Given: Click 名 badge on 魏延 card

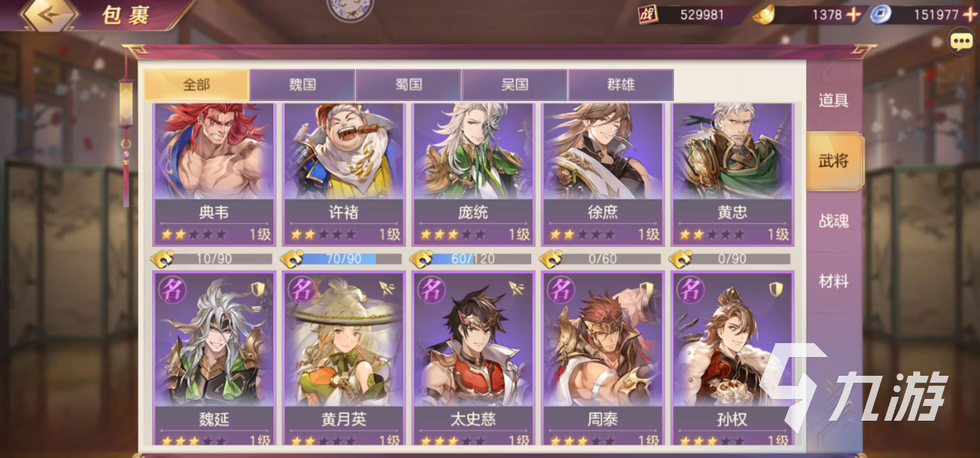Looking at the screenshot, I should coord(172,289).
